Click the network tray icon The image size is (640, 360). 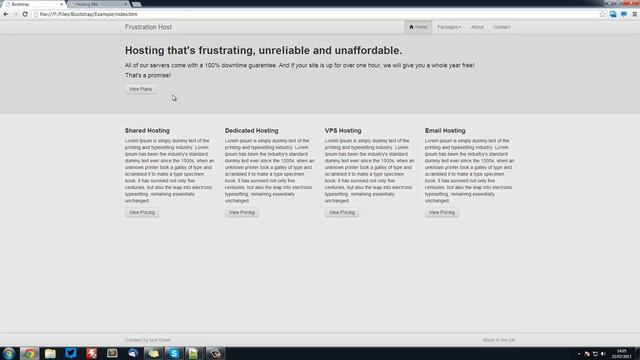(x=596, y=354)
